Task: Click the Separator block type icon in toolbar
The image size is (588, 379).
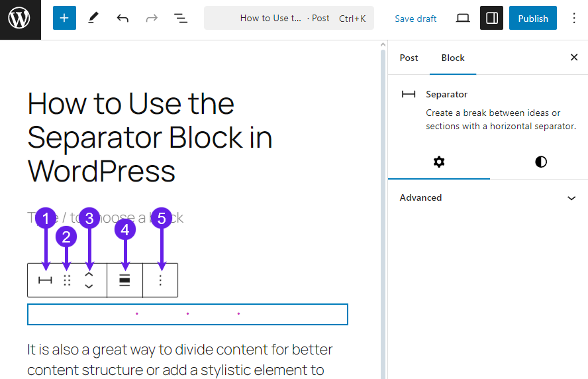Action: (46, 280)
